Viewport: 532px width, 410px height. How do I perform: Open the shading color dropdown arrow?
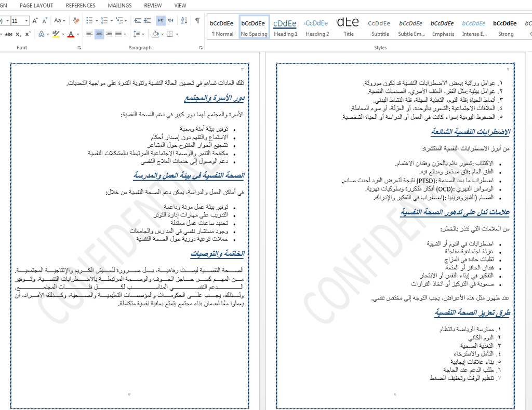[x=162, y=34]
